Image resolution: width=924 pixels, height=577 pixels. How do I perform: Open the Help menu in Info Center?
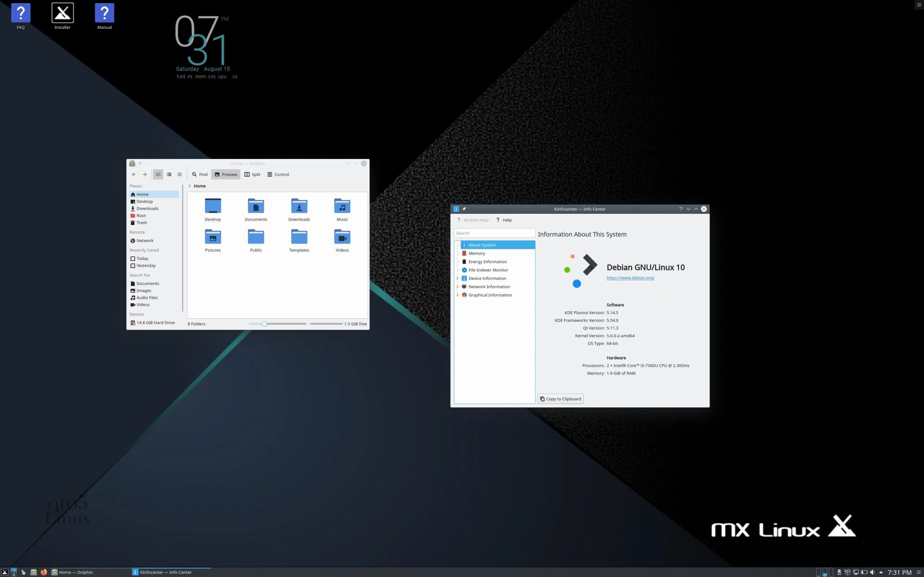(504, 220)
